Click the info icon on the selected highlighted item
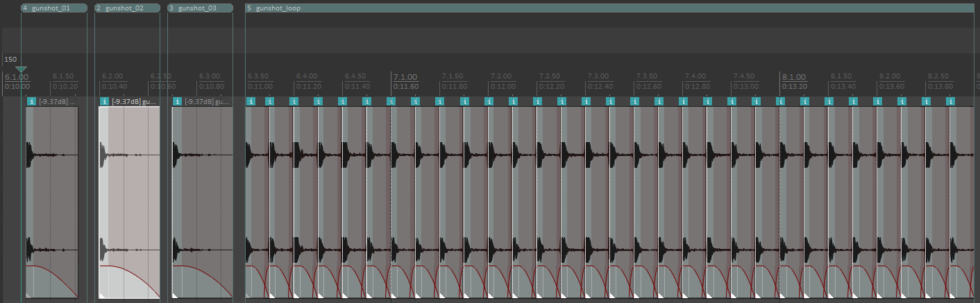This screenshot has height=303, width=980. 104,101
